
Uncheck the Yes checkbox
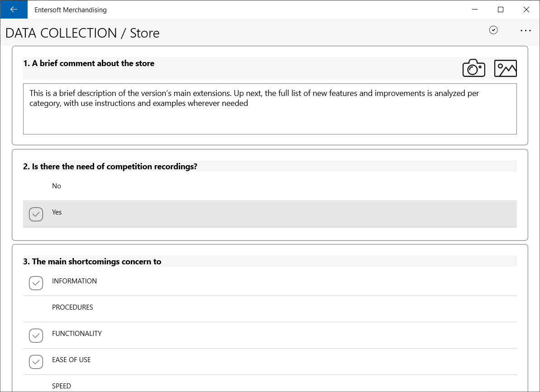pyautogui.click(x=36, y=214)
